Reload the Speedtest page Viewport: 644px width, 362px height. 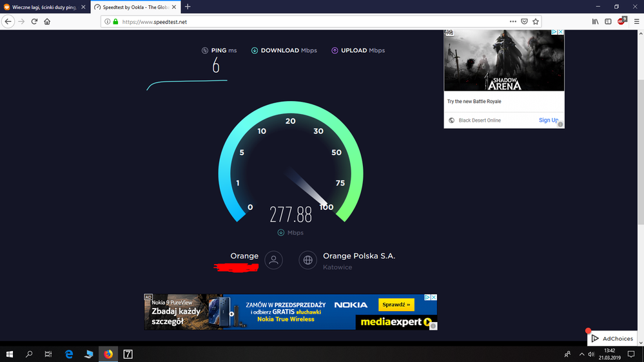[34, 21]
